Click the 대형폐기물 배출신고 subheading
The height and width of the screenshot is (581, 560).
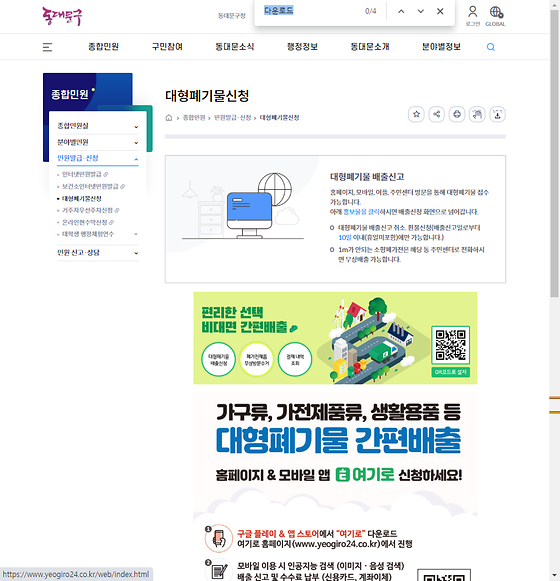coord(367,177)
